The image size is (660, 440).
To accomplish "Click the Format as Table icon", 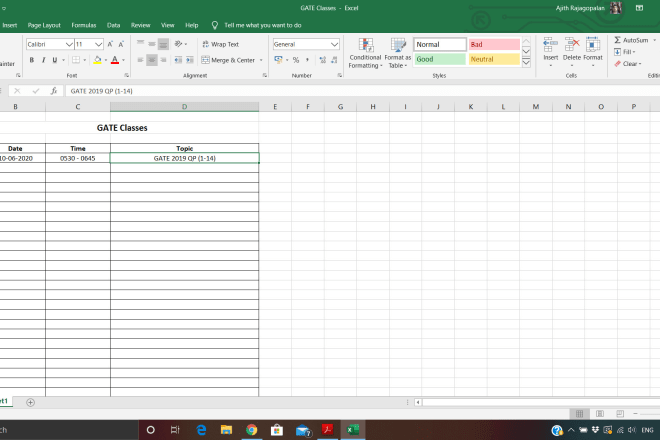I will [x=398, y=45].
